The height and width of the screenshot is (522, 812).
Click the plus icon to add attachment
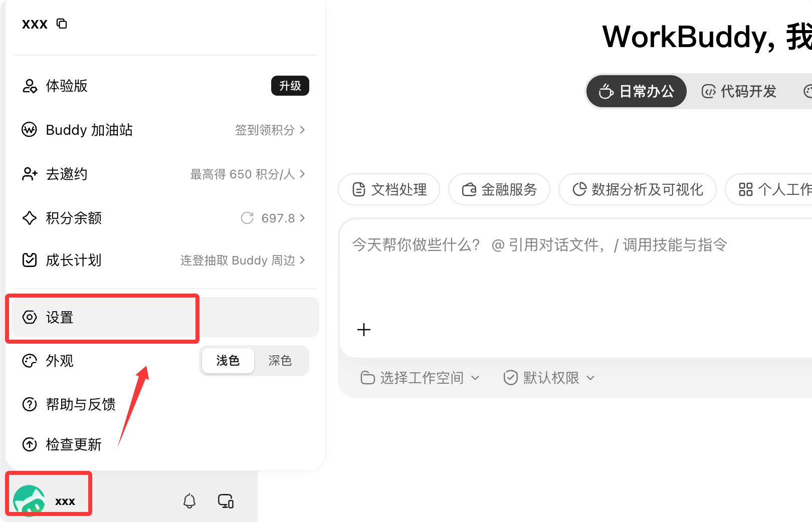tap(364, 330)
